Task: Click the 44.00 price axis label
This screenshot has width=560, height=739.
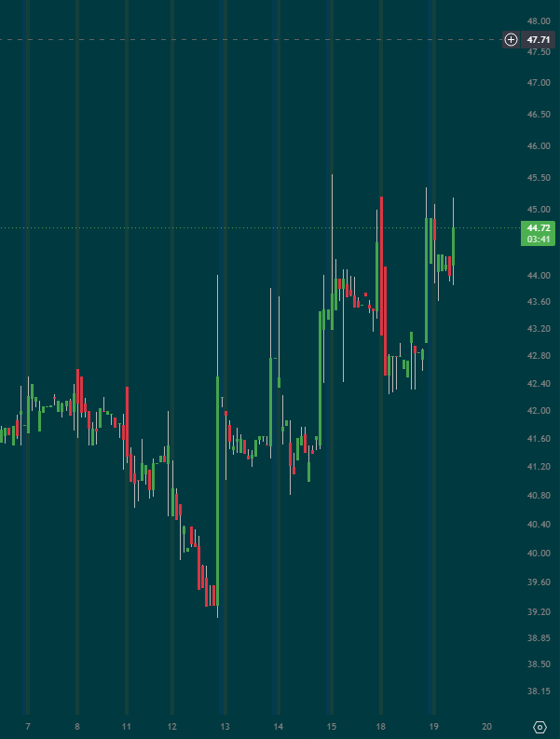Action: (539, 275)
